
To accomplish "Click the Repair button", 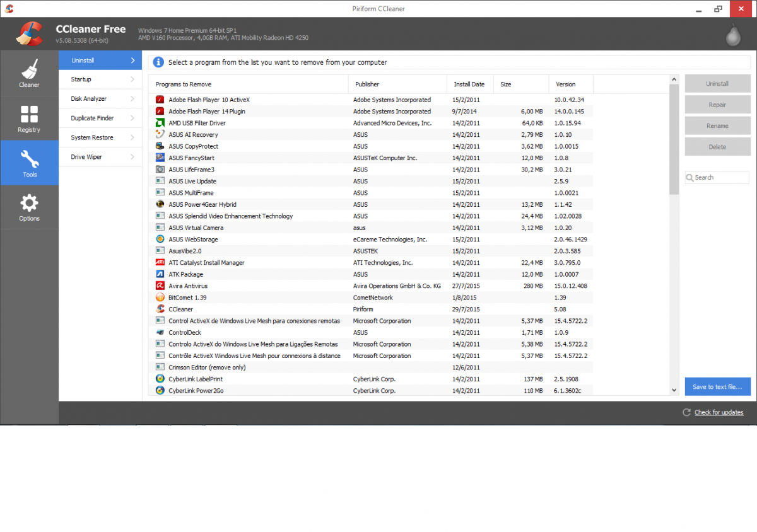I will (717, 105).
